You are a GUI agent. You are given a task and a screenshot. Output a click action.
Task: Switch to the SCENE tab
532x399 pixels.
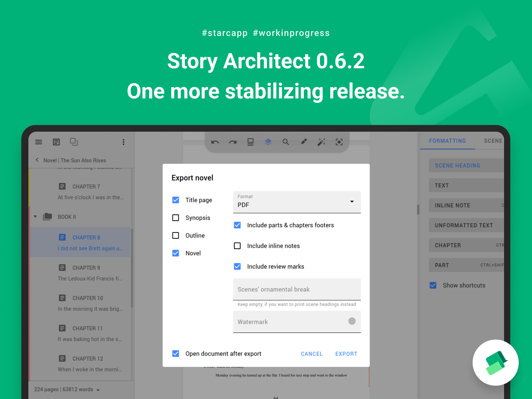[x=493, y=141]
